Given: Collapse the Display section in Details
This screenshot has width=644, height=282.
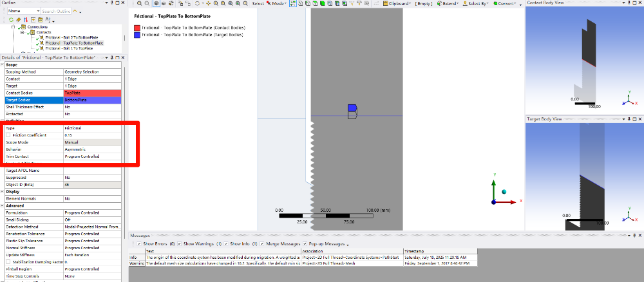Looking at the screenshot, I should point(2,191).
